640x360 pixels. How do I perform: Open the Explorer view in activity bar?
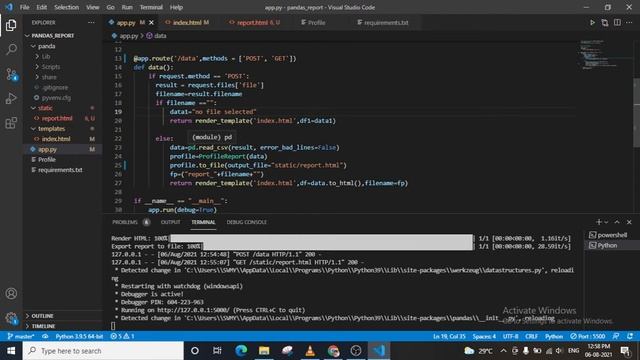tap(11, 25)
